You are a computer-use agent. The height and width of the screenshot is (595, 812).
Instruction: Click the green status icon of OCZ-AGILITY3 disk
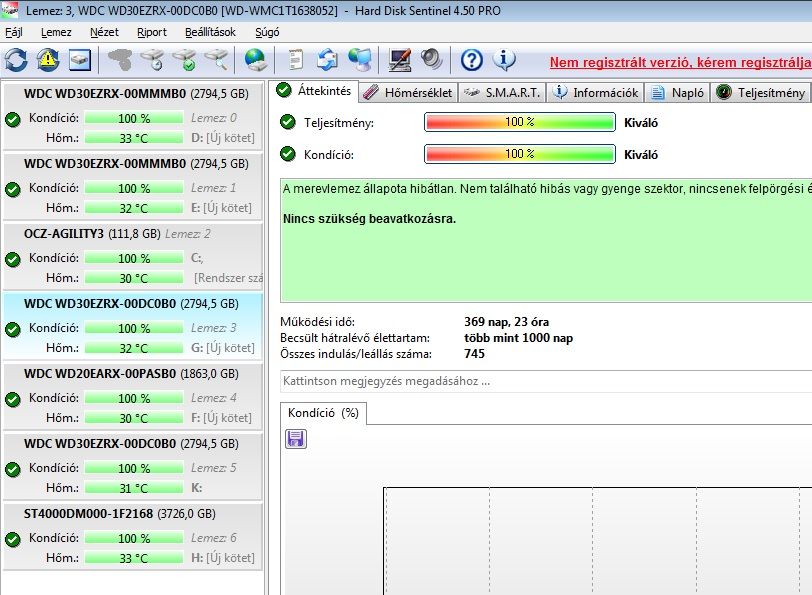(x=12, y=259)
